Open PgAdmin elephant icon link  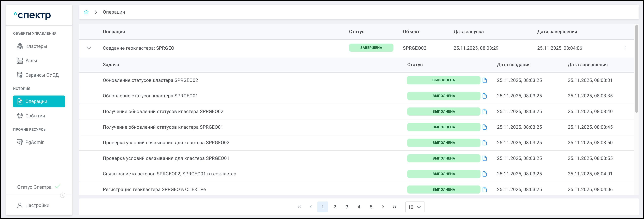click(x=20, y=142)
